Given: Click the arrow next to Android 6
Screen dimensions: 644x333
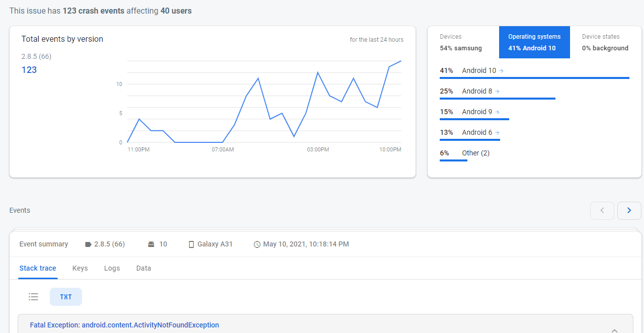Looking at the screenshot, I should pyautogui.click(x=498, y=133).
